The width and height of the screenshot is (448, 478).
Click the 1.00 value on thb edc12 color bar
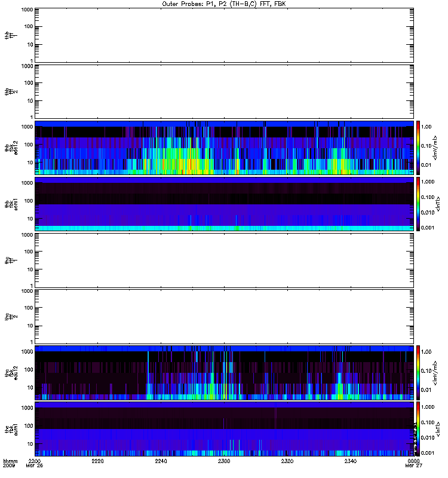[426, 127]
